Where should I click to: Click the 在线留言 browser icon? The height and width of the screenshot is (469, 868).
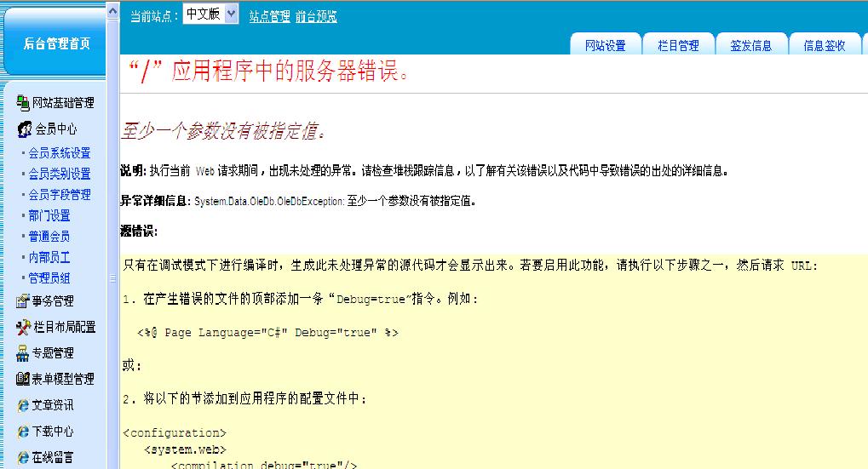[23, 458]
